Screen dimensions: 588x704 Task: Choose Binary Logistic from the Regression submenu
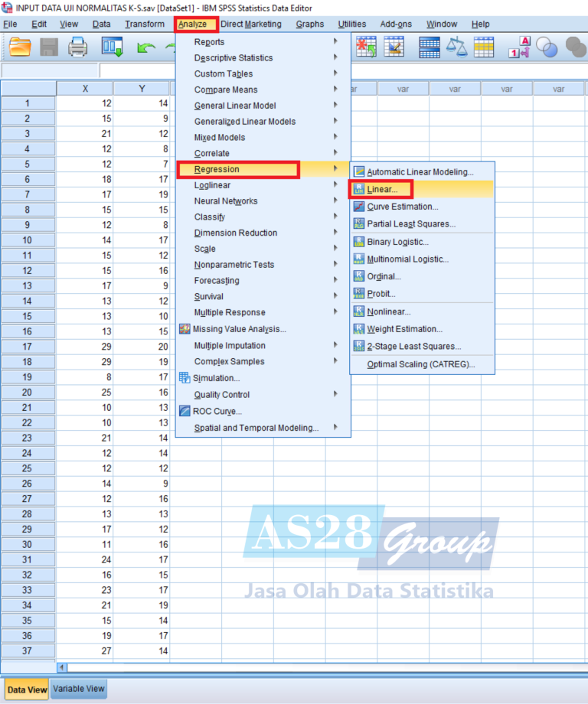click(397, 242)
